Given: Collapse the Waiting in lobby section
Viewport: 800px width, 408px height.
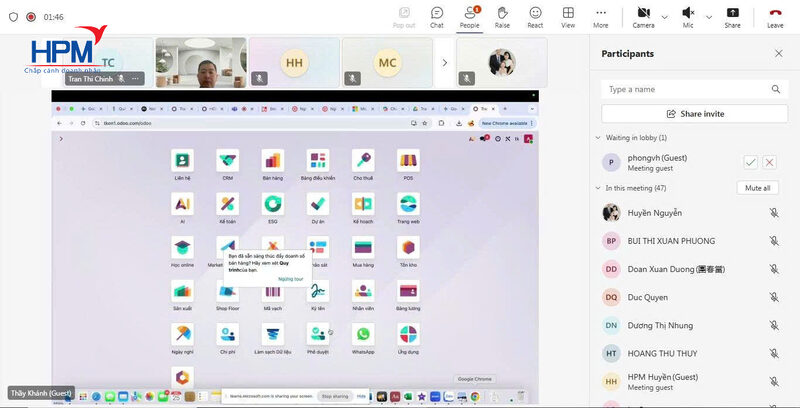Looking at the screenshot, I should pyautogui.click(x=598, y=138).
